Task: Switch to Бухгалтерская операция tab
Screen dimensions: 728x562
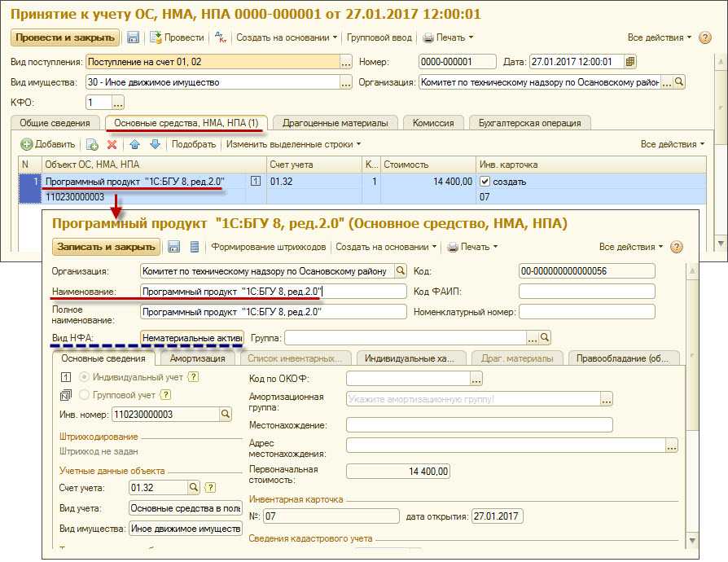Action: point(530,123)
